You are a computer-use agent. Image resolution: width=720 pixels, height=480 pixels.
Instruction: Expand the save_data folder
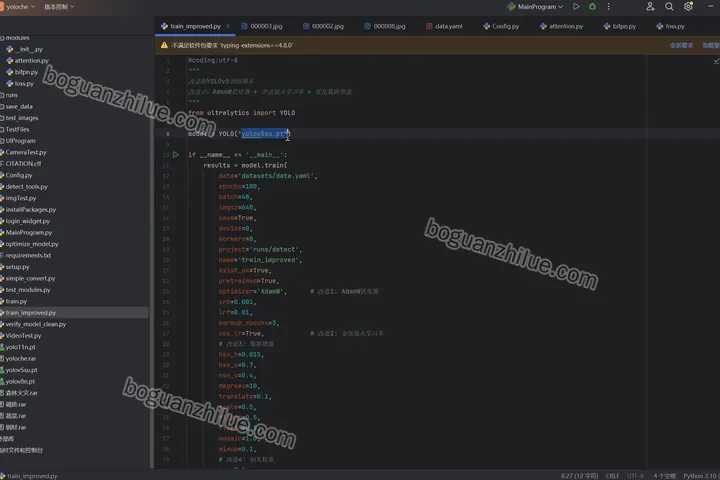[17, 107]
